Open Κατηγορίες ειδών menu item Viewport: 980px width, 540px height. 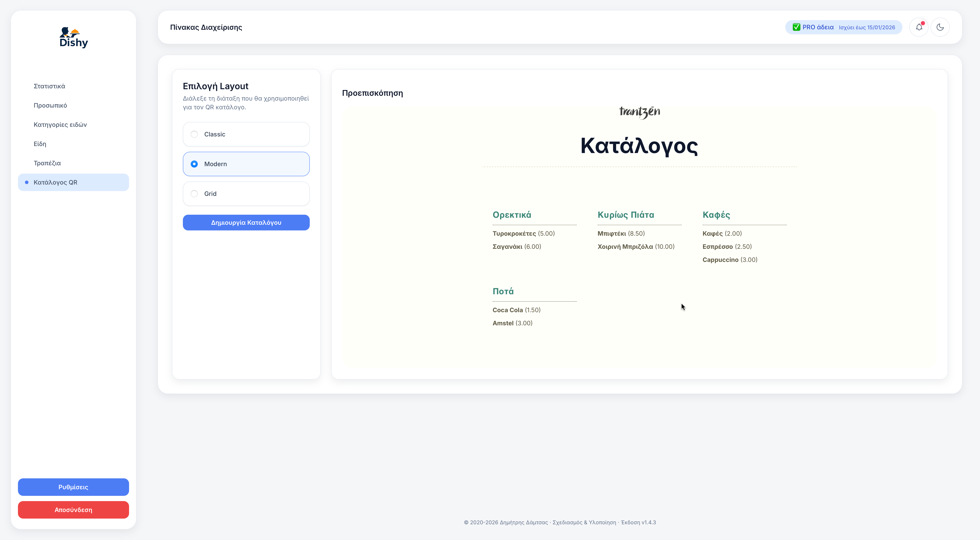[x=60, y=125]
